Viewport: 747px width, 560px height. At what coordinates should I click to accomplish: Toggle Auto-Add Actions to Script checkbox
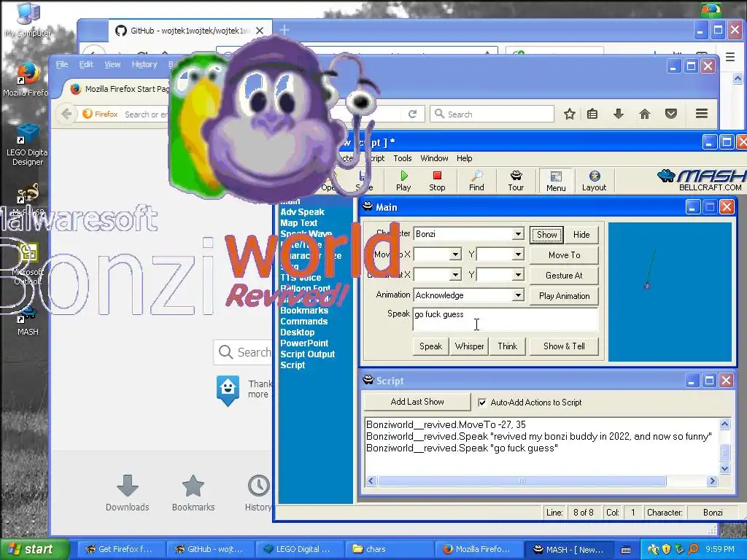(x=482, y=402)
